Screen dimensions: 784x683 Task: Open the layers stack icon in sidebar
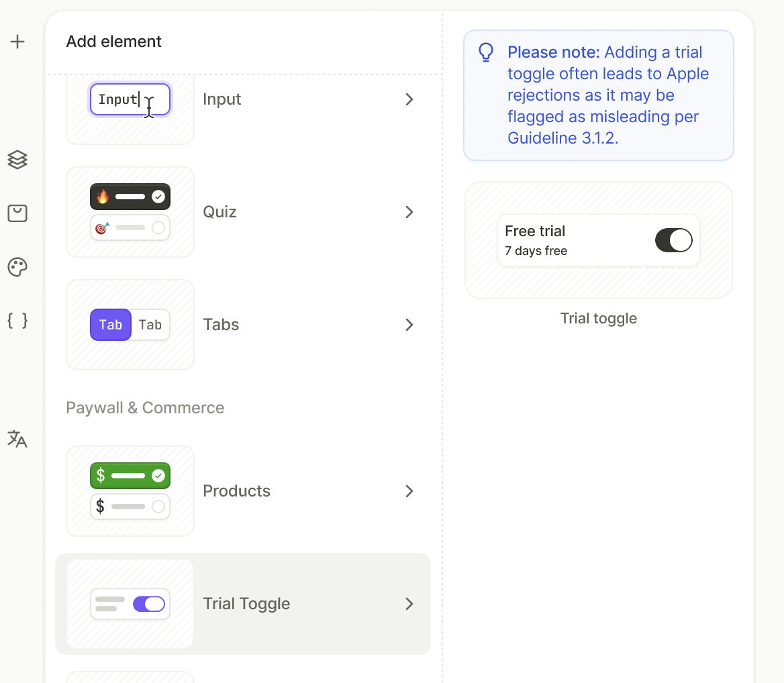pos(17,160)
